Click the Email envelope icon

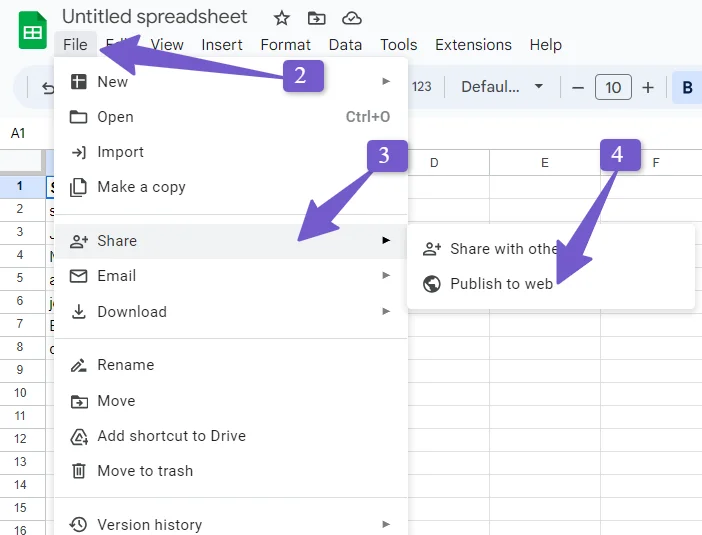78,276
